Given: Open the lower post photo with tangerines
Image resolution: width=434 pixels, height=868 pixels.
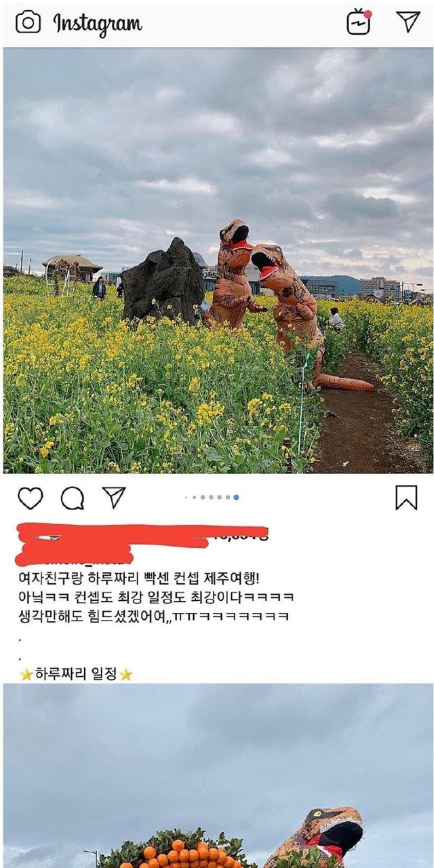Looking at the screenshot, I should pyautogui.click(x=218, y=776).
